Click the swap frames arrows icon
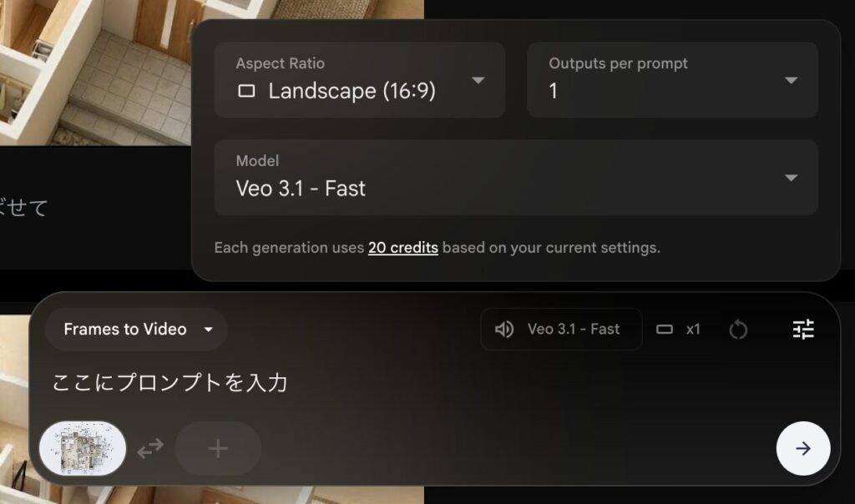 149,448
